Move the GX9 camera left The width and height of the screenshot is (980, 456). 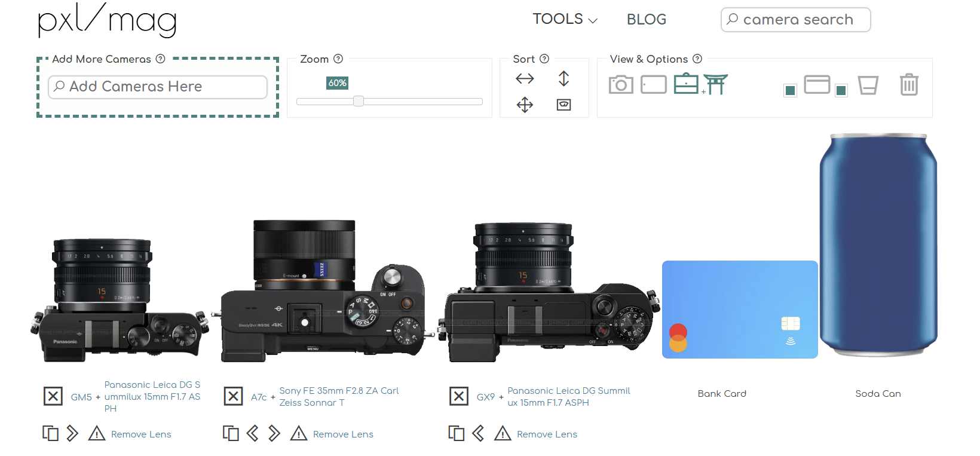[478, 433]
